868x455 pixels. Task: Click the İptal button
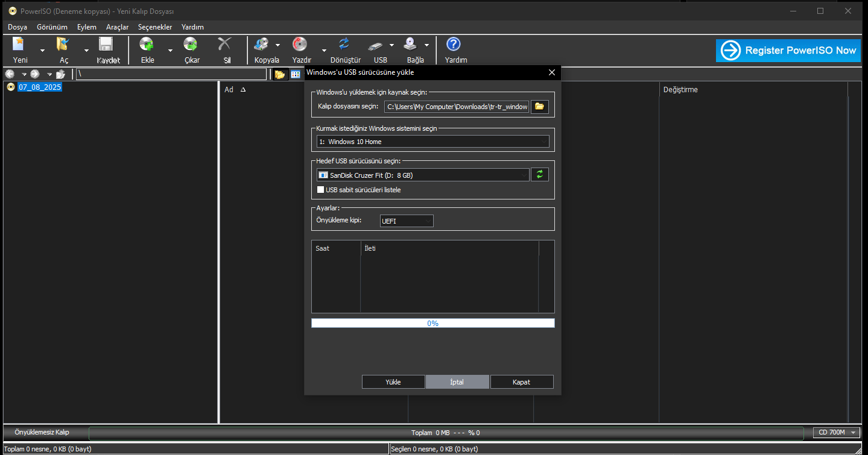[457, 382]
